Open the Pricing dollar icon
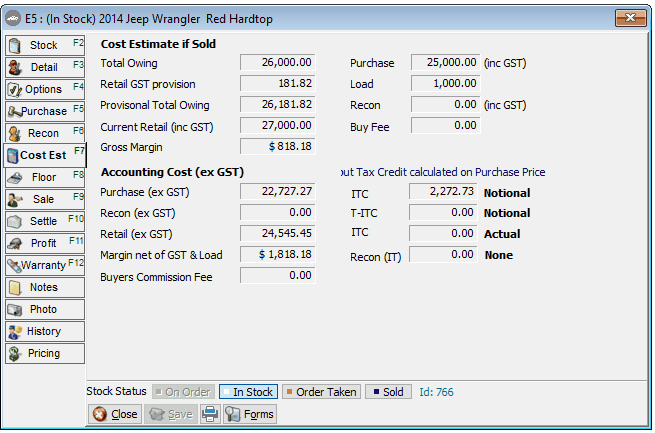 15,354
